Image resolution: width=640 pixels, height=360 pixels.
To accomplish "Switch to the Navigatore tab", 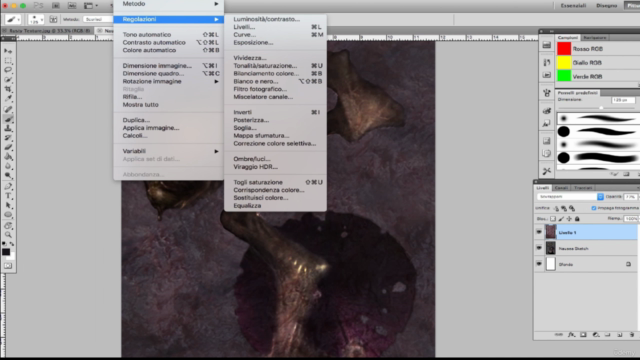I will [x=595, y=38].
